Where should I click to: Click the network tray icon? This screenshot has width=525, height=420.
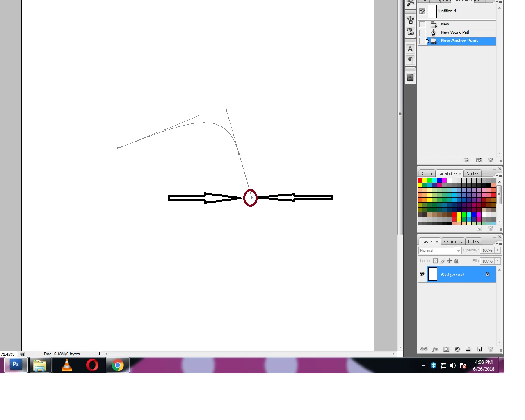pos(443,365)
